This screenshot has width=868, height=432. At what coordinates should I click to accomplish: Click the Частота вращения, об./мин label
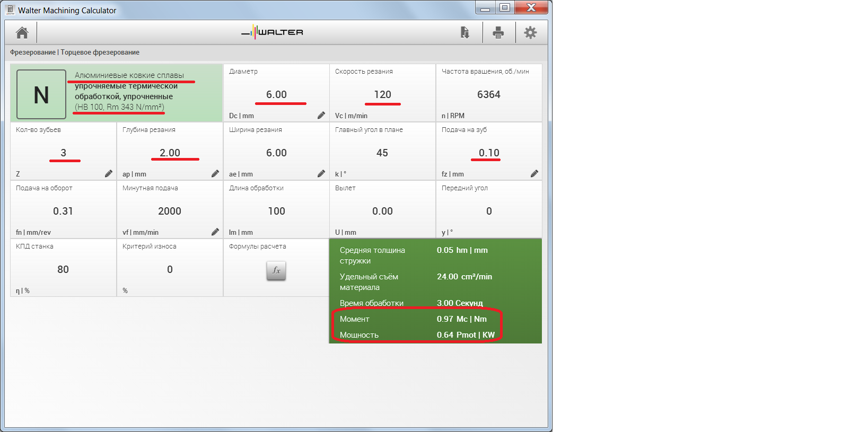485,72
